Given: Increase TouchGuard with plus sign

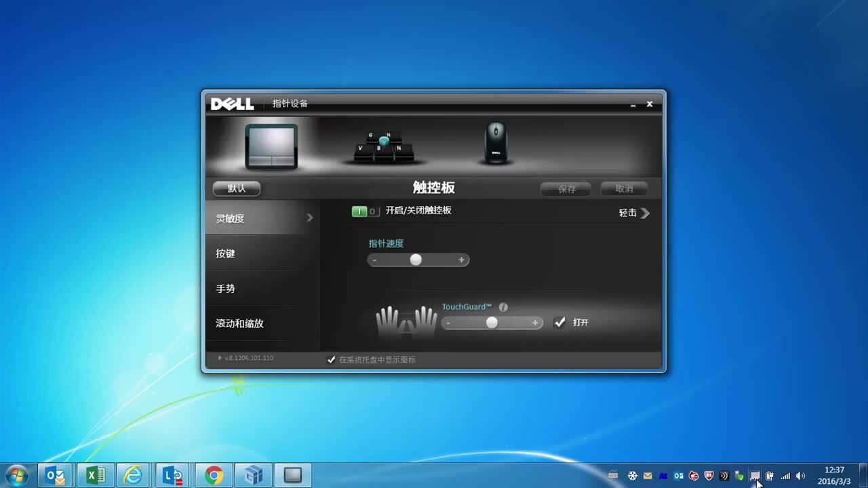Looking at the screenshot, I should 535,323.
